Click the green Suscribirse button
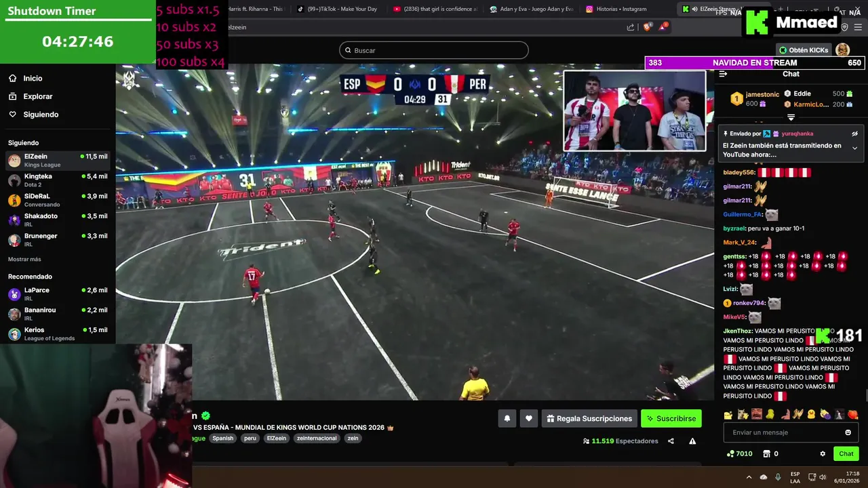Image resolution: width=868 pixels, height=488 pixels. coord(671,419)
